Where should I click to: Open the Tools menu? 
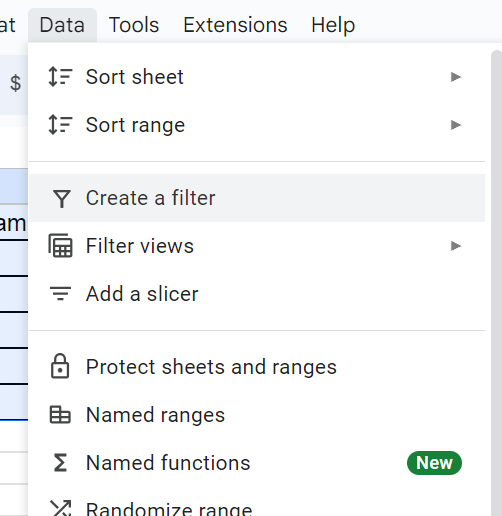[x=134, y=25]
